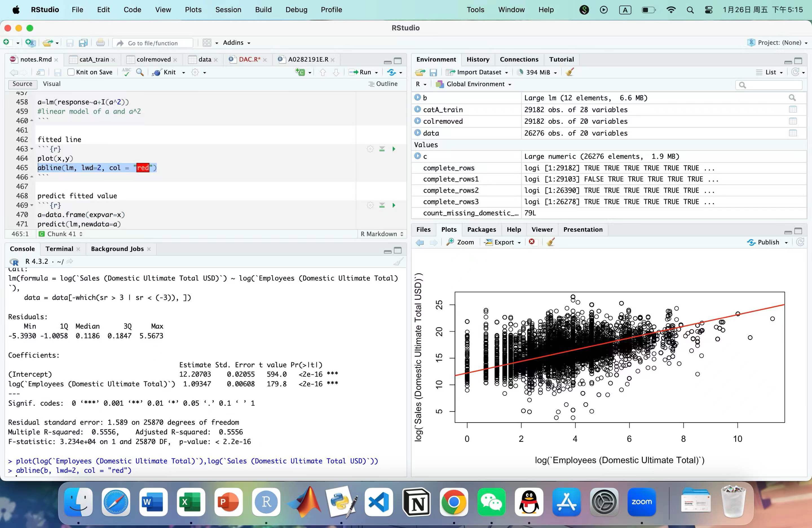The height and width of the screenshot is (528, 812).
Task: Remove current plot with red X icon
Action: coord(531,242)
